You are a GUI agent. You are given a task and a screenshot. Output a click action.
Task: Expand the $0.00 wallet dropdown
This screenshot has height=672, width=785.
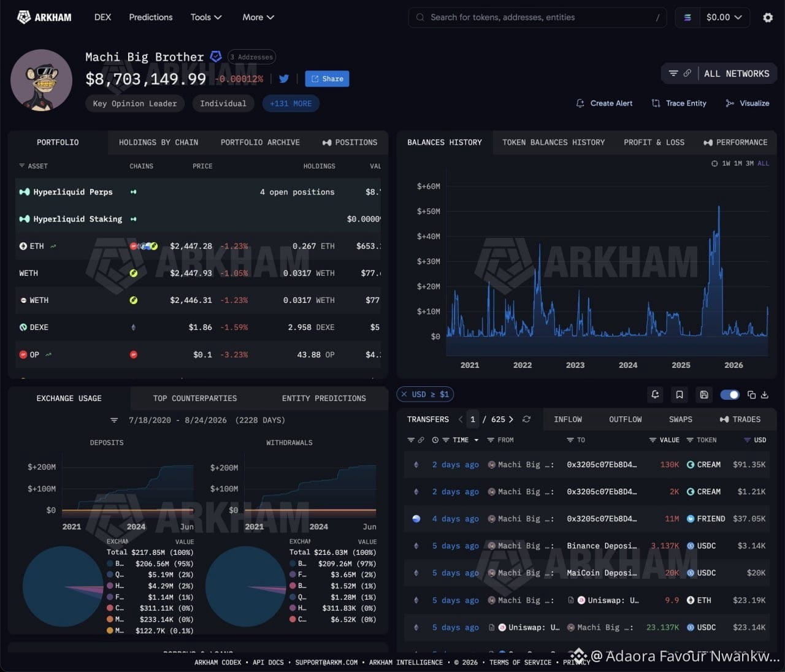point(724,18)
